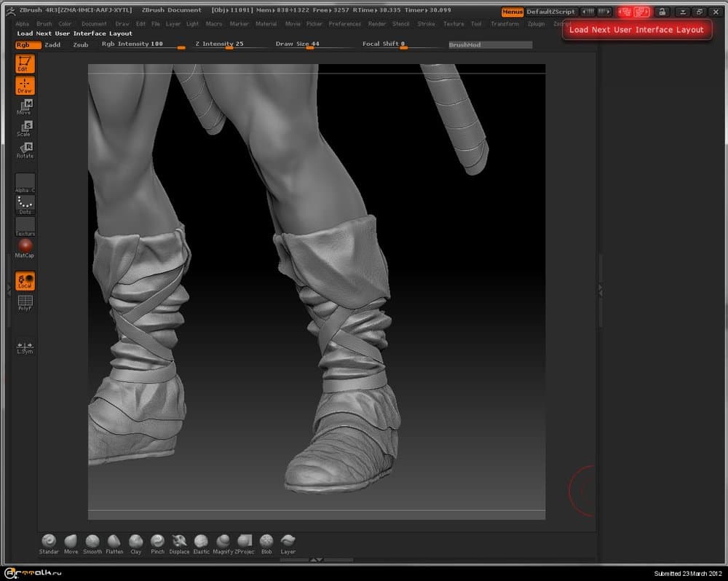Viewport: 728px width, 581px height.
Task: Open the Texture menu
Action: 454,24
